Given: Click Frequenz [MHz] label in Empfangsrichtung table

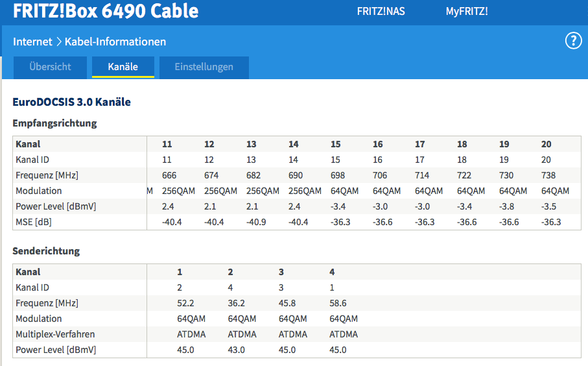Looking at the screenshot, I should click(47, 175).
